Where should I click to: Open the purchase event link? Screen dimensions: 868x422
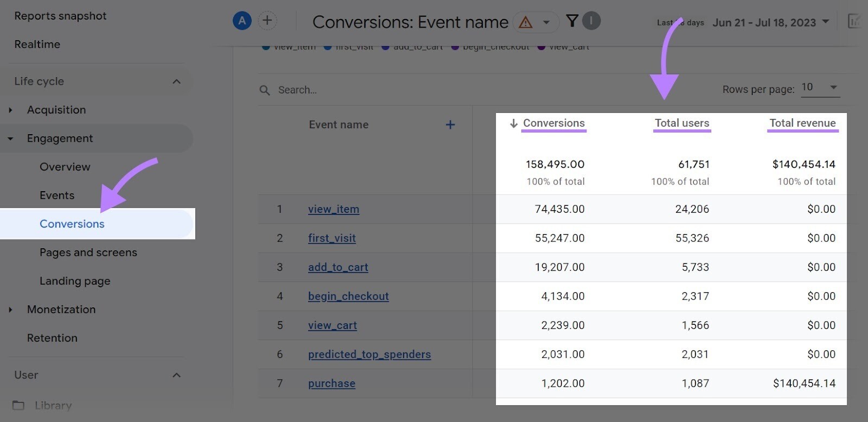coord(331,383)
